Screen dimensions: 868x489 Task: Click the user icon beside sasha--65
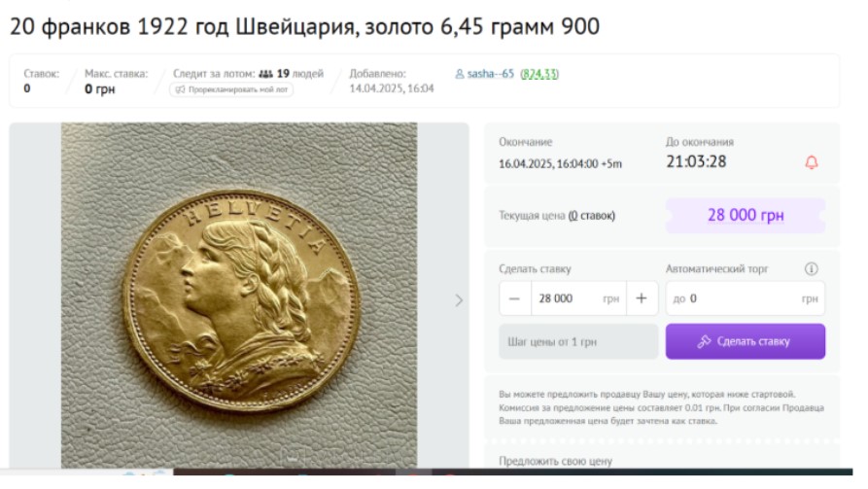click(460, 74)
